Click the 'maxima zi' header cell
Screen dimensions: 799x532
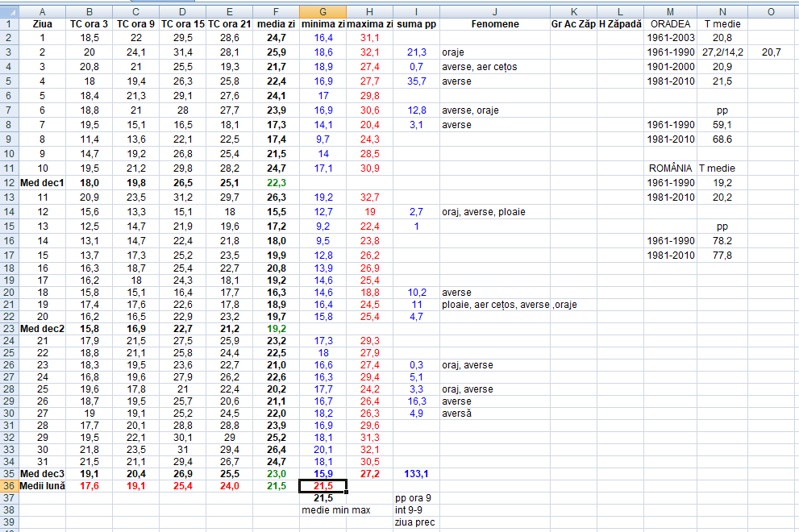369,24
